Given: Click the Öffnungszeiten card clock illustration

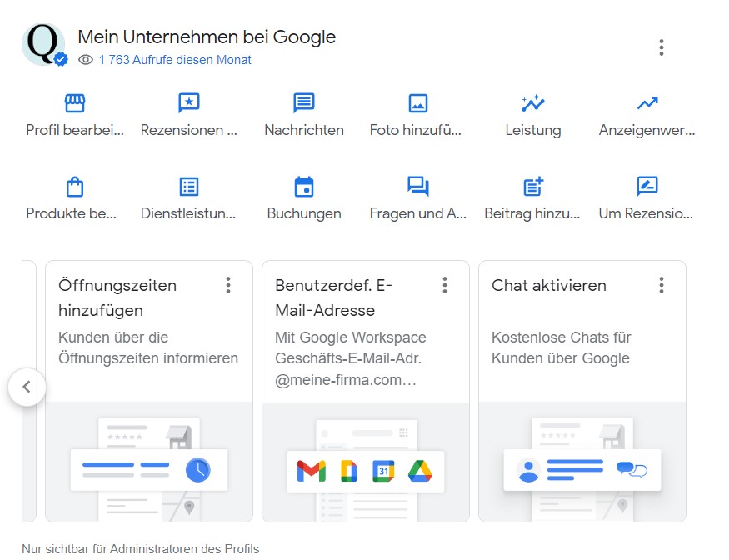Looking at the screenshot, I should [149, 462].
